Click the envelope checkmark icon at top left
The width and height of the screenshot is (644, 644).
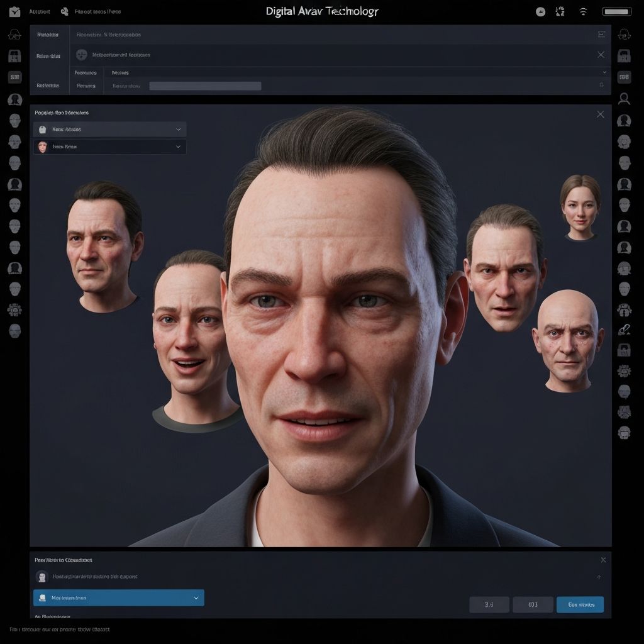click(x=14, y=11)
